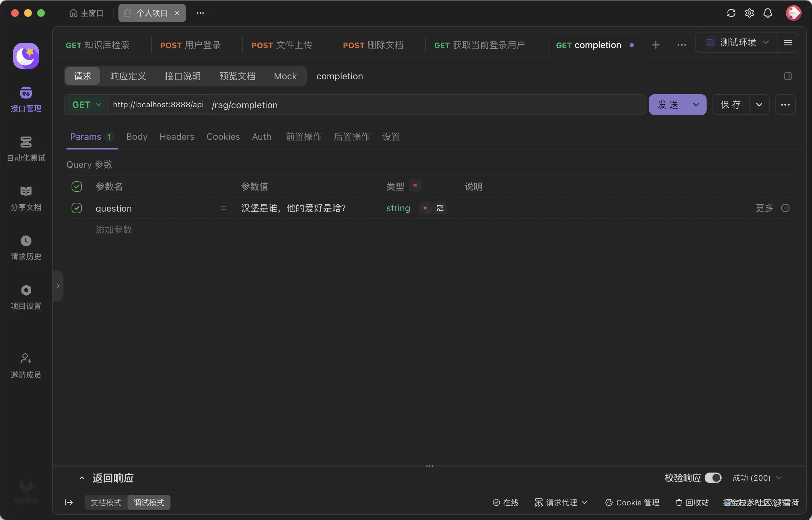
Task: Toggle the right side panel layout icon
Action: (x=788, y=76)
